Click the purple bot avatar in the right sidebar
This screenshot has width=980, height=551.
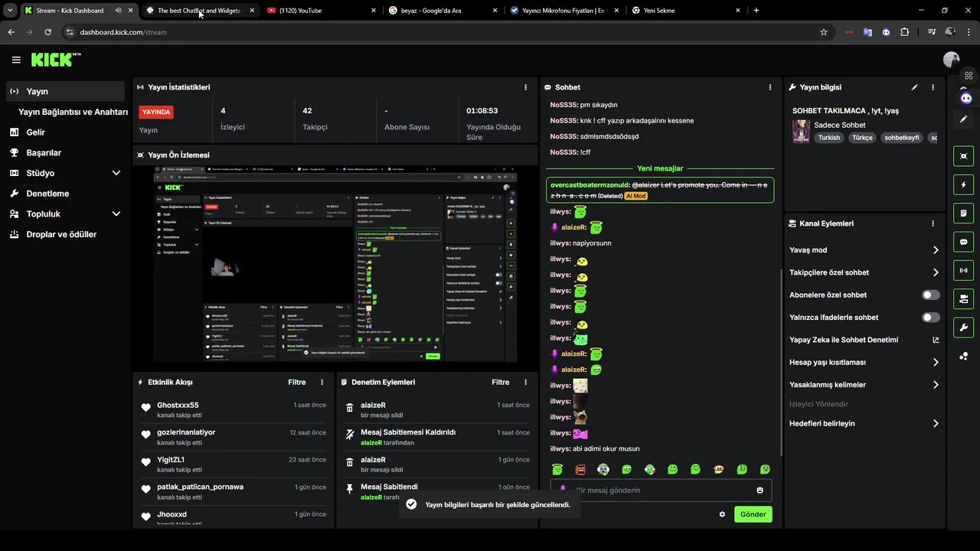pyautogui.click(x=965, y=98)
